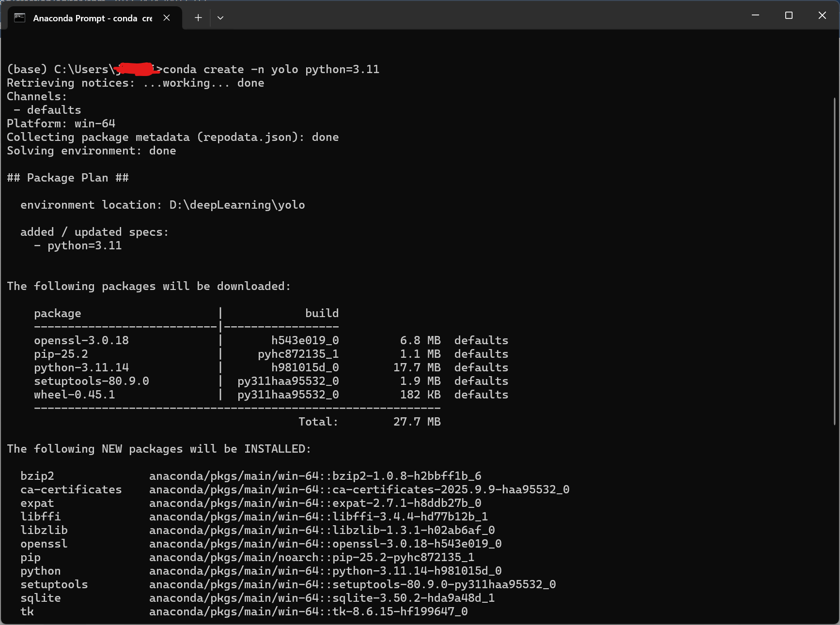The width and height of the screenshot is (840, 625).
Task: Click the 'libzlib' package name
Action: pyautogui.click(x=44, y=530)
